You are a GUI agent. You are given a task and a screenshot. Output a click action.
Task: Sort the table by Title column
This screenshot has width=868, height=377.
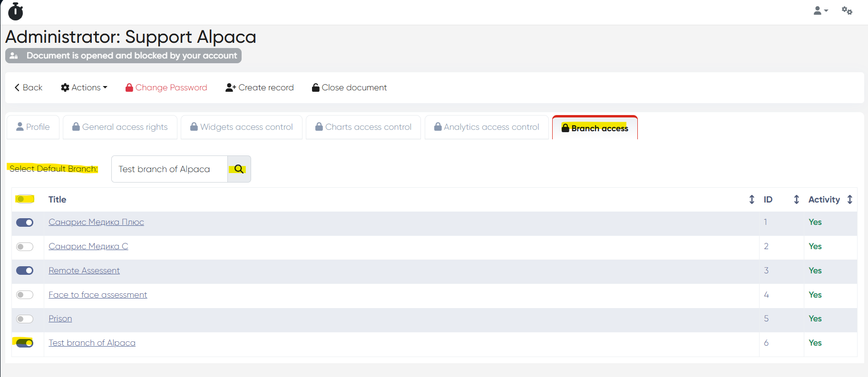751,200
